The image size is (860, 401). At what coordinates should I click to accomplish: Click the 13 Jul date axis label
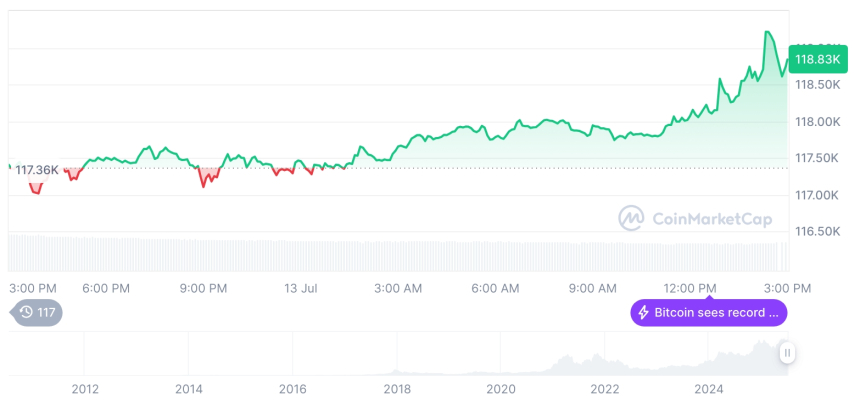click(x=301, y=288)
